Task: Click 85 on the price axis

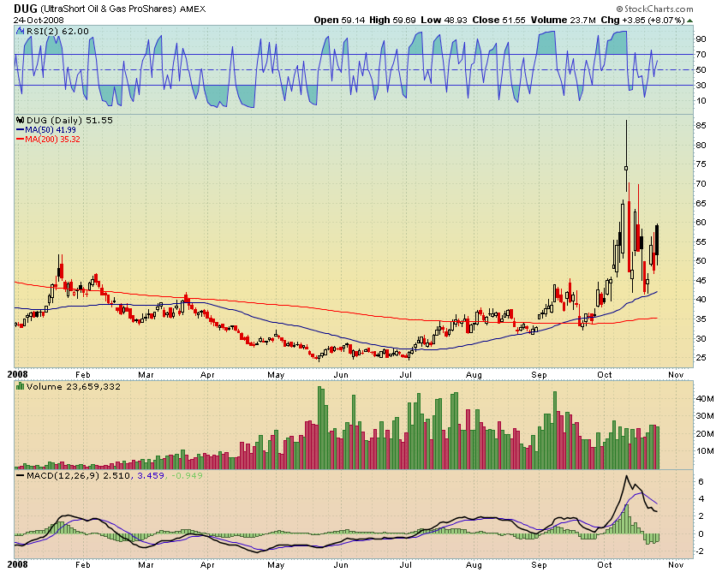Action: 701,126
